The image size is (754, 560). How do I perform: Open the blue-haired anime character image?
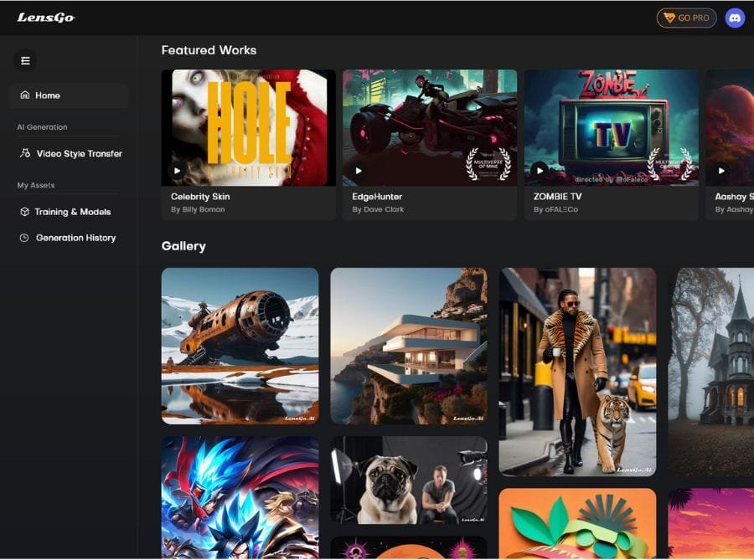tap(240, 497)
